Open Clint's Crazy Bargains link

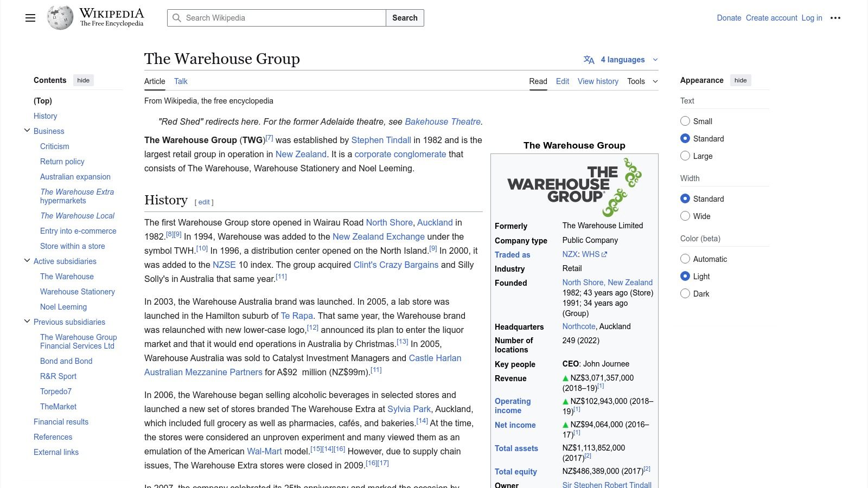click(x=396, y=265)
